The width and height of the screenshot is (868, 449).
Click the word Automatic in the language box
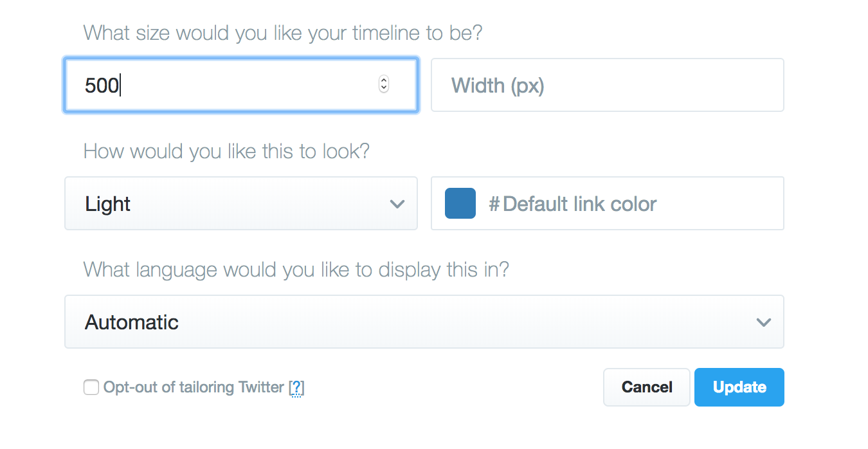click(x=132, y=322)
